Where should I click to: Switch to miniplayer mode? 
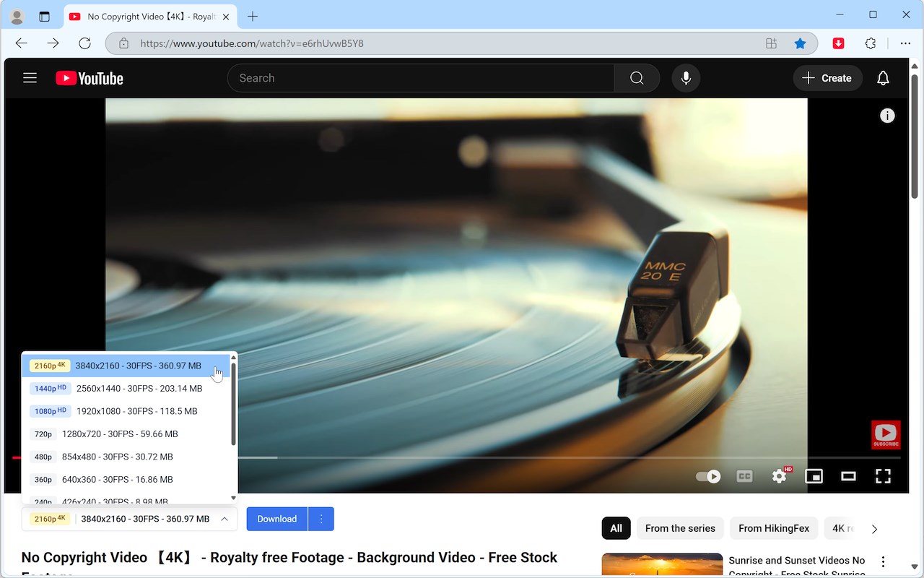(814, 476)
